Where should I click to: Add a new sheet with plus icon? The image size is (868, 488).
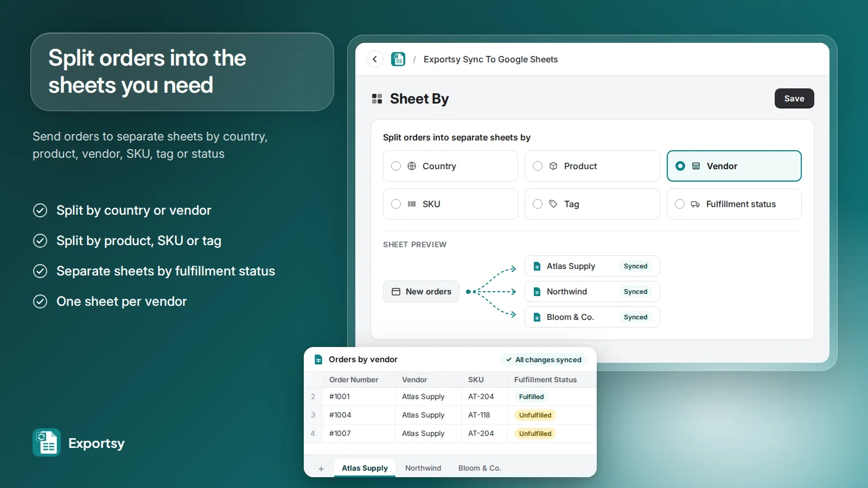[321, 468]
